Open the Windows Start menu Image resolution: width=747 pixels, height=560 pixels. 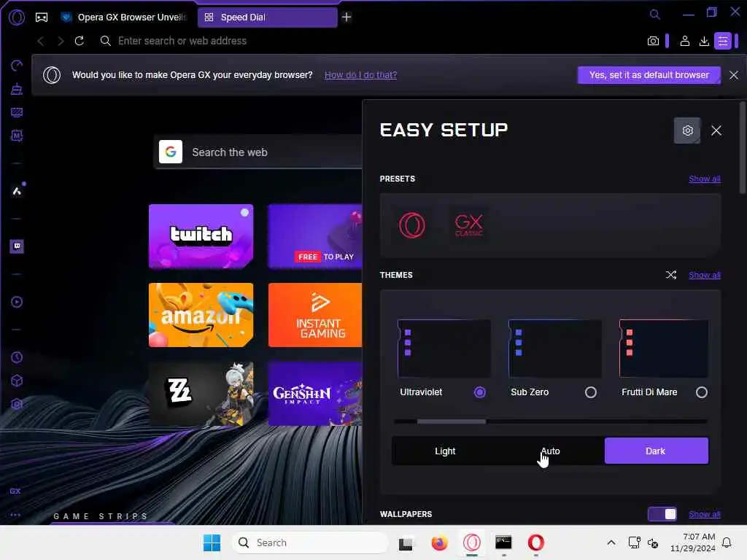(x=212, y=542)
